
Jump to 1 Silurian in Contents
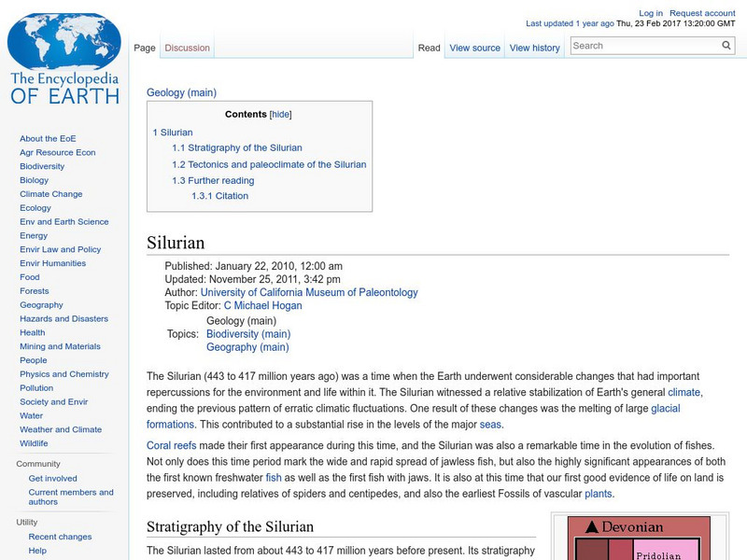coord(173,133)
